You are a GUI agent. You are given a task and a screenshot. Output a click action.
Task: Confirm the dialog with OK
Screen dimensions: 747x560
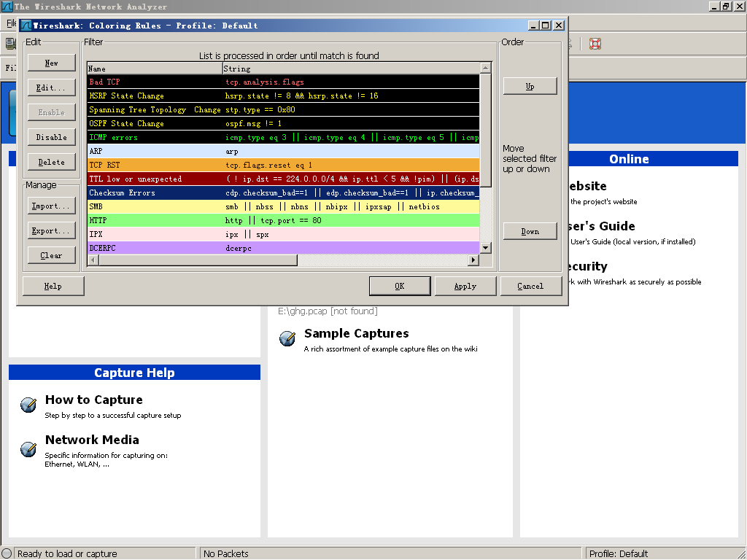click(400, 286)
